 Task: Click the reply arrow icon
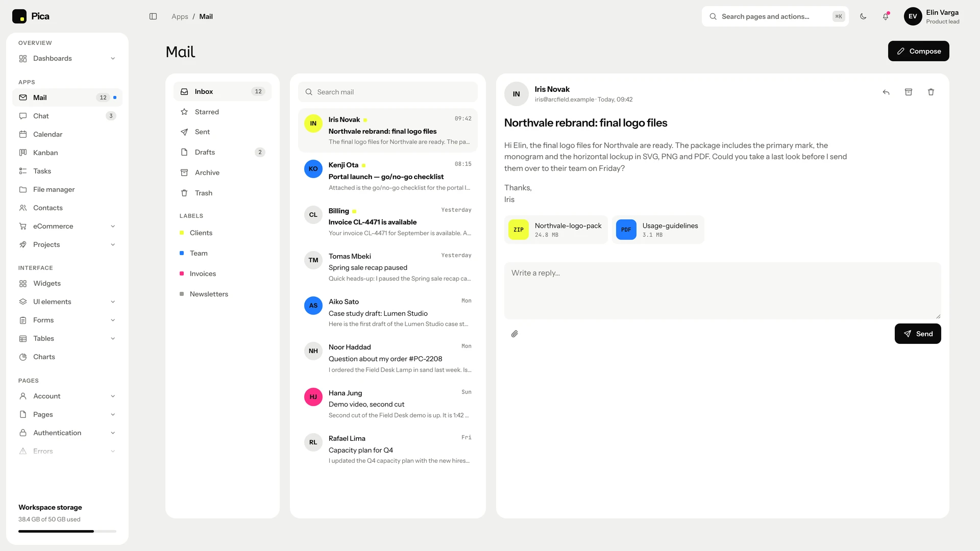886,92
